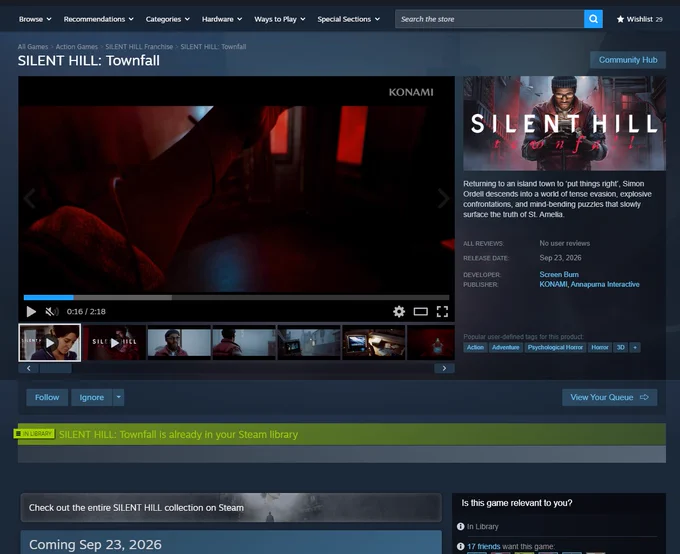The image size is (680, 554).
Task: Open the Ways to Play menu
Action: (280, 19)
